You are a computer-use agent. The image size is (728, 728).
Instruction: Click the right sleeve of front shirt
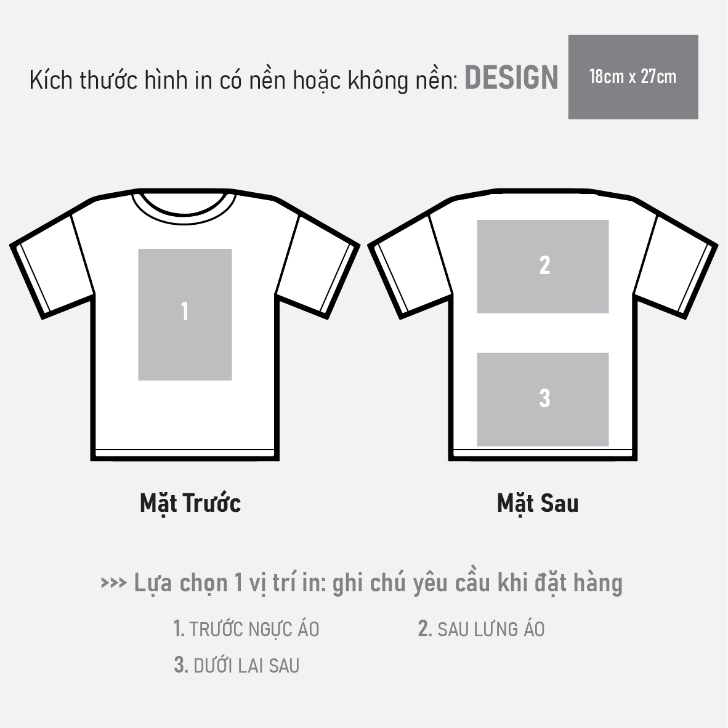click(x=318, y=267)
